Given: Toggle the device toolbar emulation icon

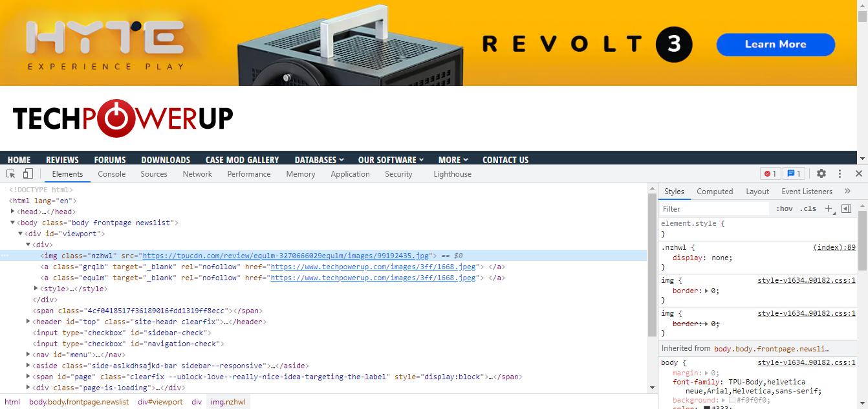Looking at the screenshot, I should [x=27, y=173].
